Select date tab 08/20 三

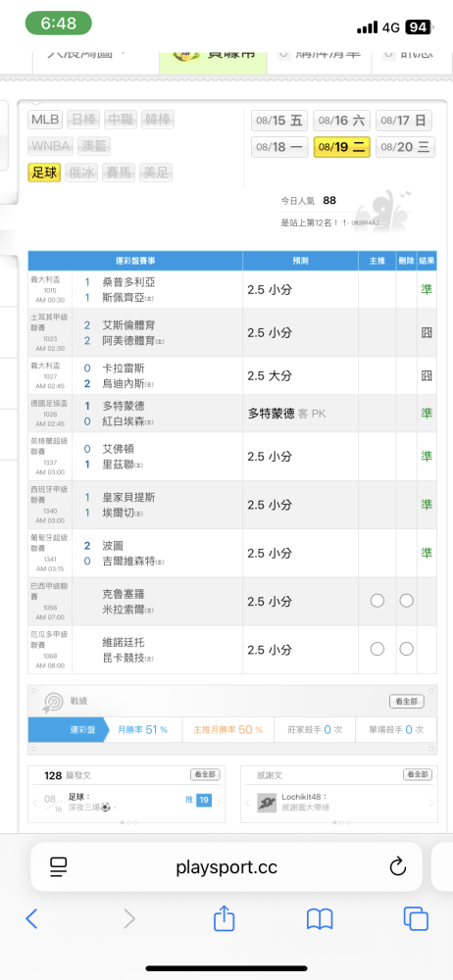coord(406,148)
